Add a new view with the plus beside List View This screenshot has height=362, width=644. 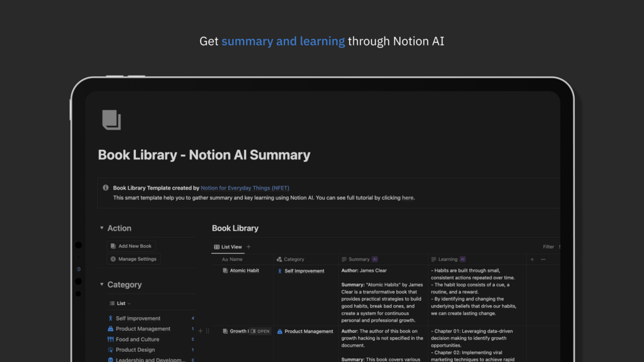pyautogui.click(x=249, y=247)
